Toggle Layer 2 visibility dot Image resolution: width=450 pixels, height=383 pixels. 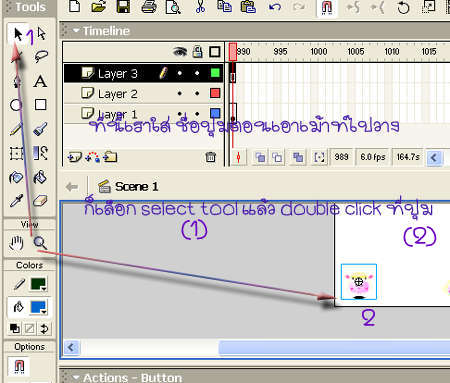[x=180, y=94]
